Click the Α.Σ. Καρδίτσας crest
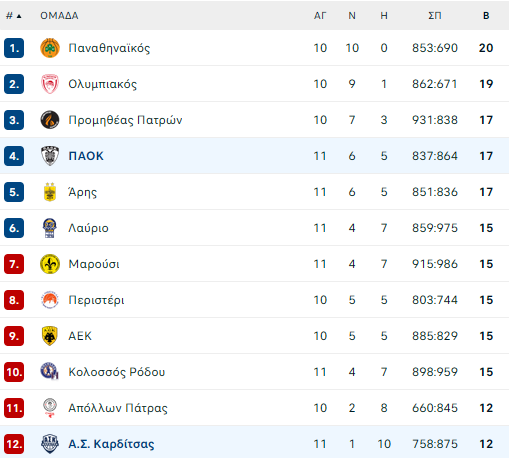The width and height of the screenshot is (509, 458). click(x=50, y=444)
